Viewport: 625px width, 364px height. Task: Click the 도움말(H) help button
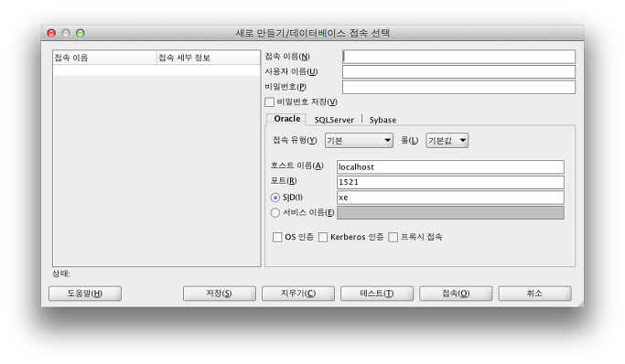point(85,294)
